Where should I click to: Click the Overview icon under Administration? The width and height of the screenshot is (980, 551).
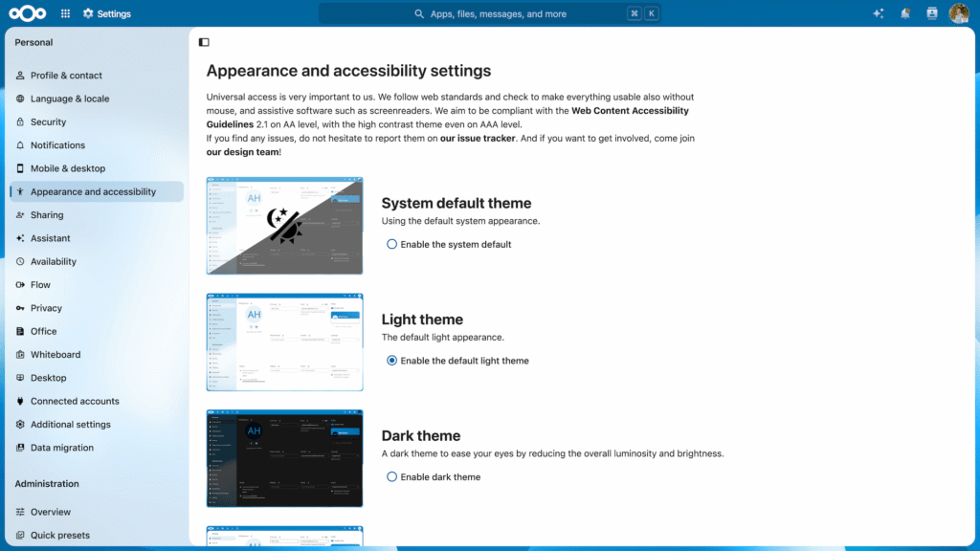[20, 512]
